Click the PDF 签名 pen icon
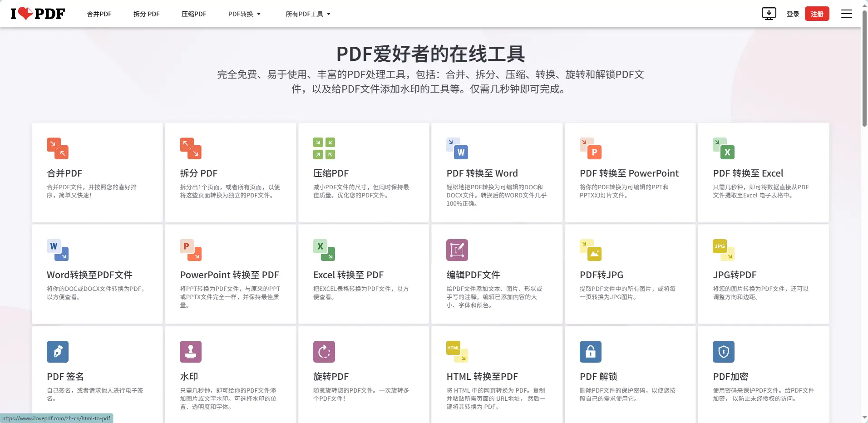The image size is (868, 423). (x=58, y=352)
